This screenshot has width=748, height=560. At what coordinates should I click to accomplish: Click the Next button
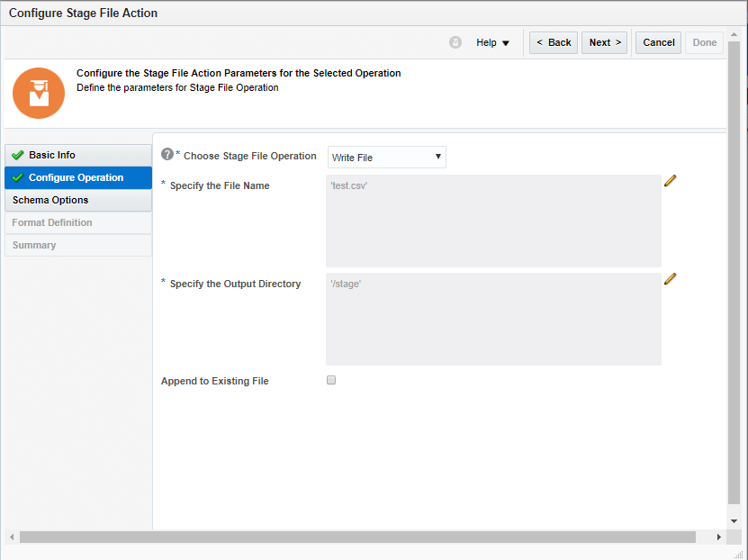[x=604, y=42]
